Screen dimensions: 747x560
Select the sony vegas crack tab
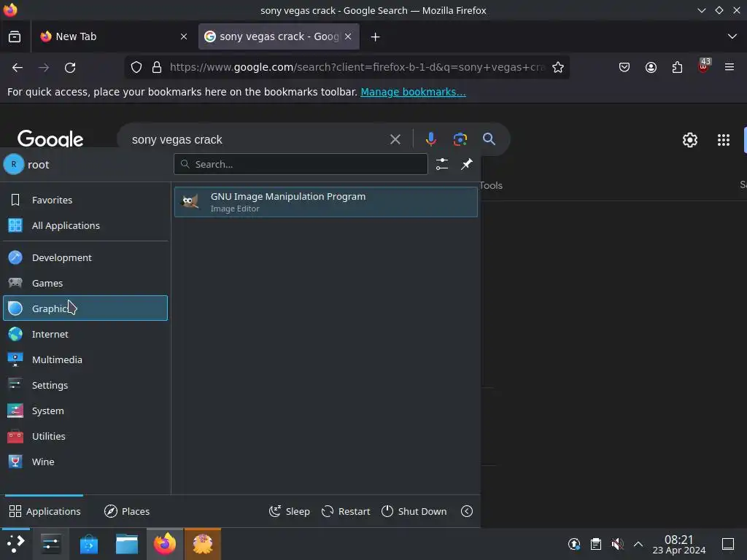pyautogui.click(x=279, y=36)
